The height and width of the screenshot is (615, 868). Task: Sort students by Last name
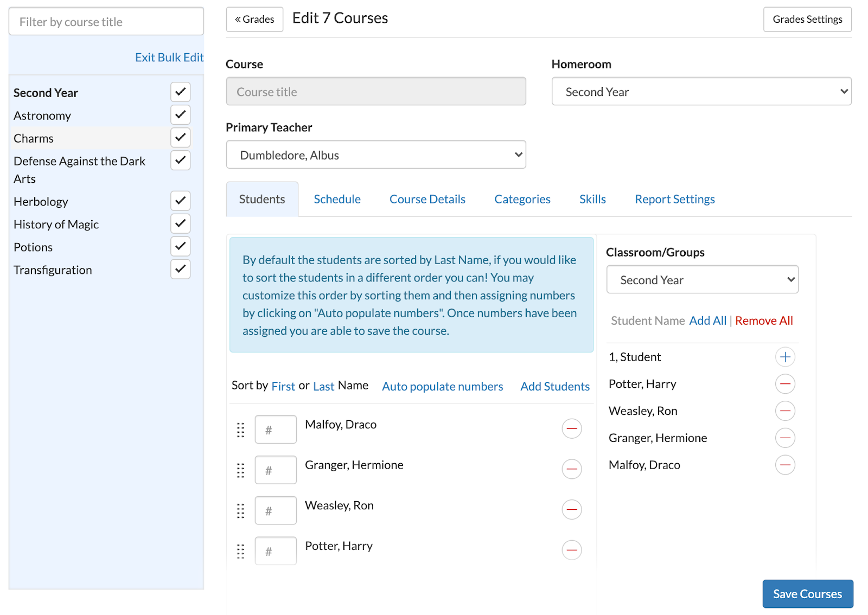[324, 386]
